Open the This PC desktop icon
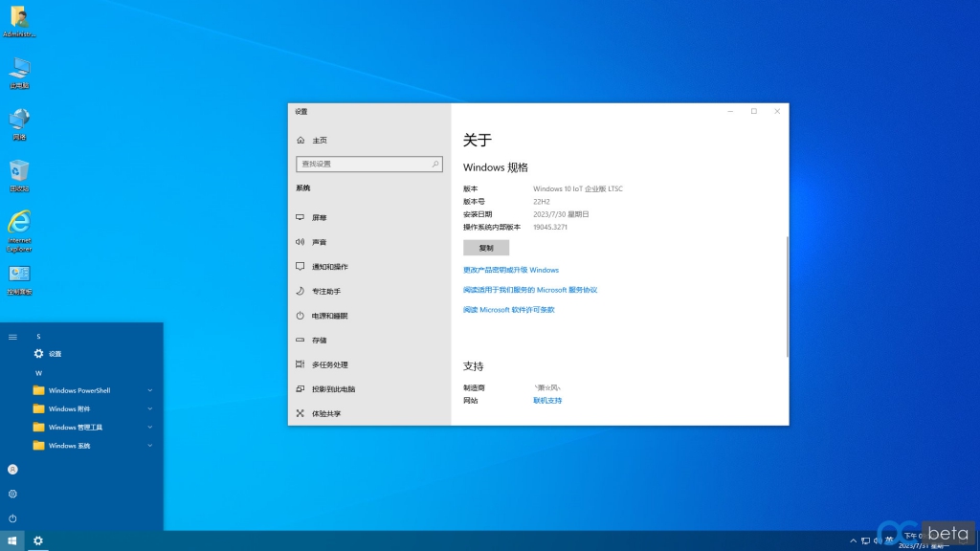Viewport: 980px width, 551px height. (19, 73)
